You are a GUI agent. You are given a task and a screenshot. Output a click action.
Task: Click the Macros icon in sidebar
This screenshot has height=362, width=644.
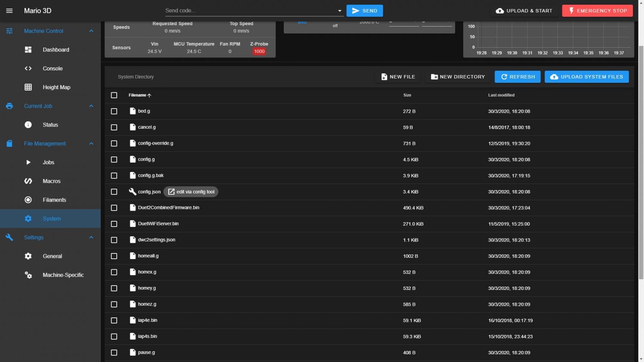[28, 181]
